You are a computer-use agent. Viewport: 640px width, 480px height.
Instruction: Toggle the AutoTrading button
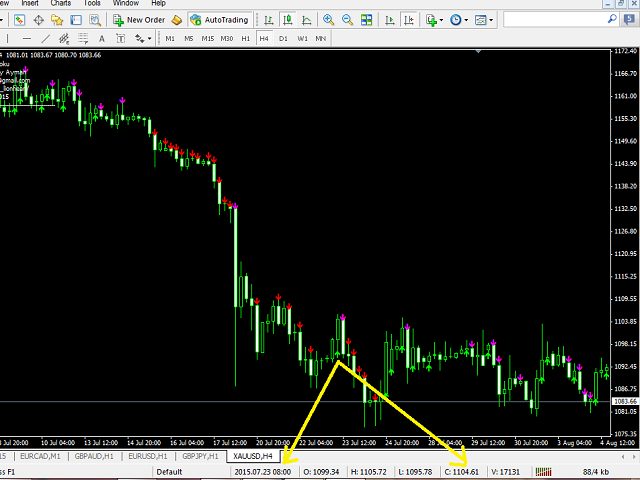tap(220, 20)
